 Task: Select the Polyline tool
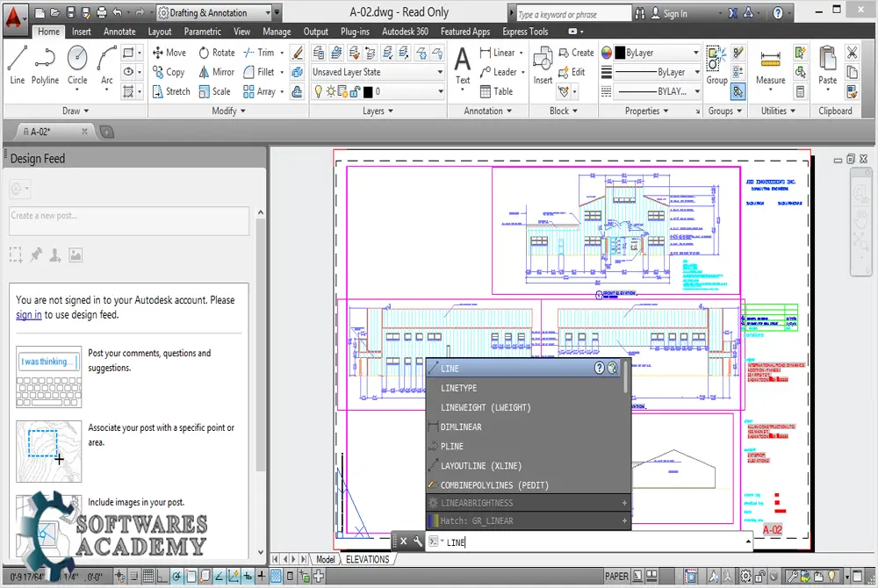[x=45, y=65]
